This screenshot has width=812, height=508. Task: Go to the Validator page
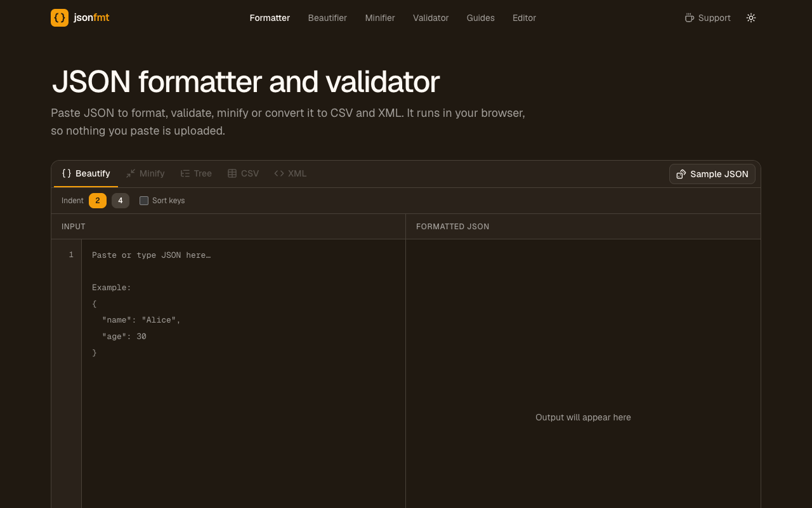(431, 18)
